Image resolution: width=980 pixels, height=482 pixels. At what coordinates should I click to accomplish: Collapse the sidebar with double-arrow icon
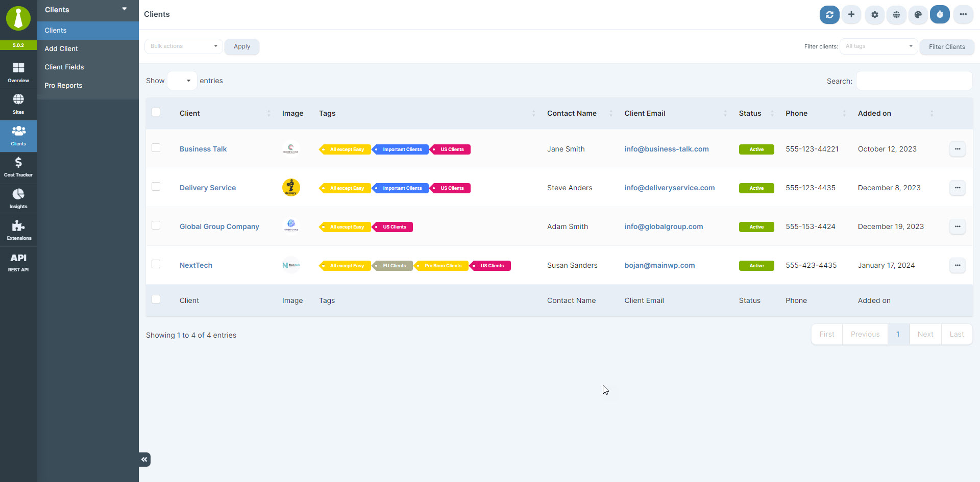[144, 460]
